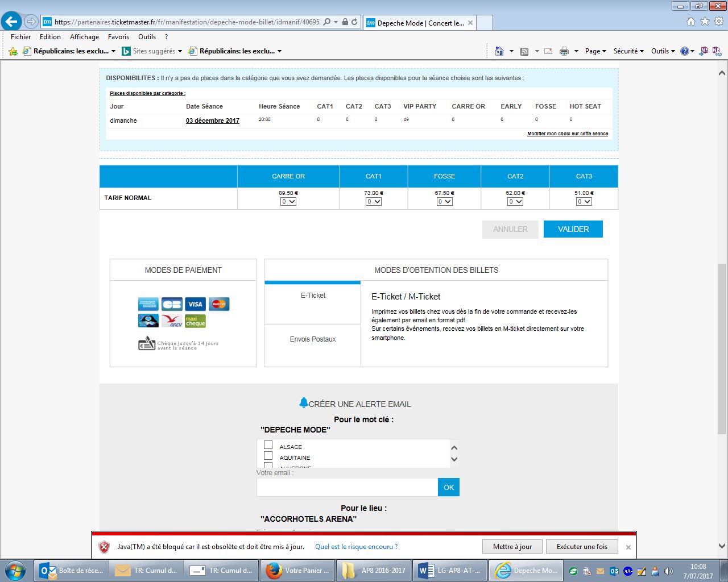Open Outlook Boîte de réception in taskbar
728x582 pixels.
coord(72,570)
